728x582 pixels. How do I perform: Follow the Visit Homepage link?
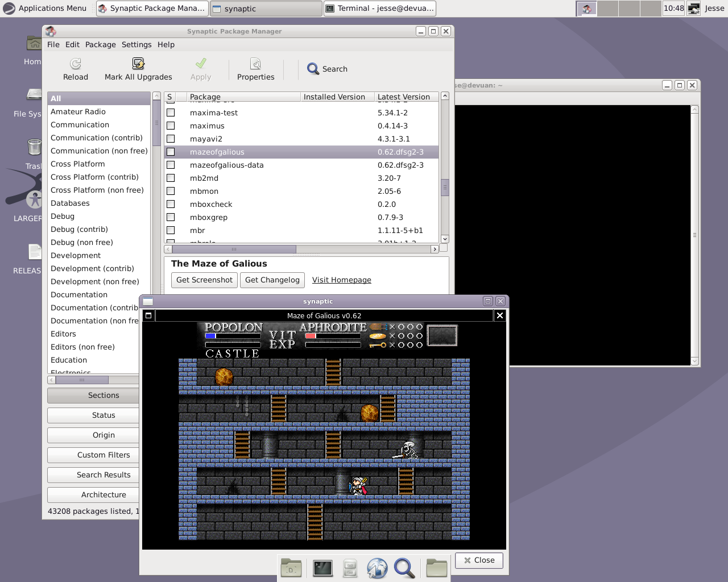click(342, 280)
